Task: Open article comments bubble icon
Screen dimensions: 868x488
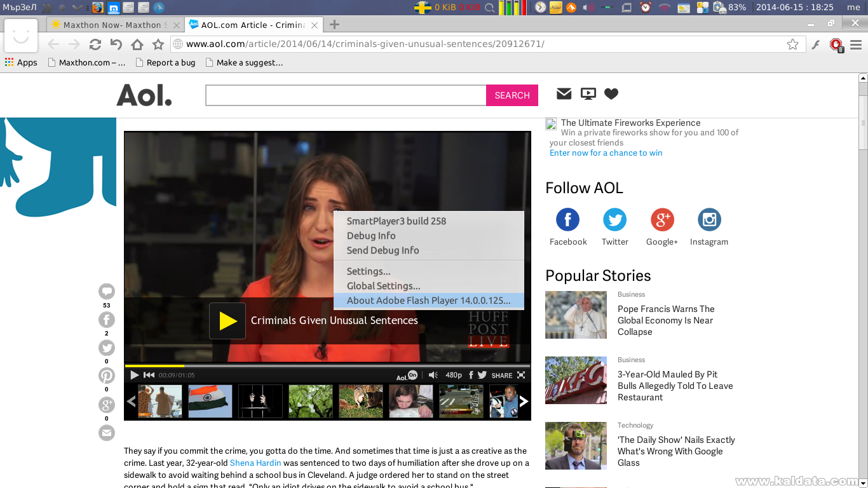Action: click(x=107, y=292)
